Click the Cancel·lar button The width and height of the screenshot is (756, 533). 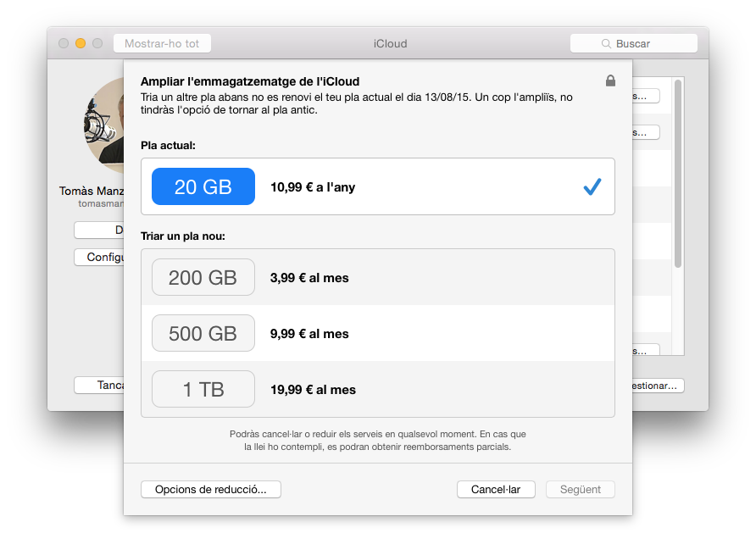496,489
